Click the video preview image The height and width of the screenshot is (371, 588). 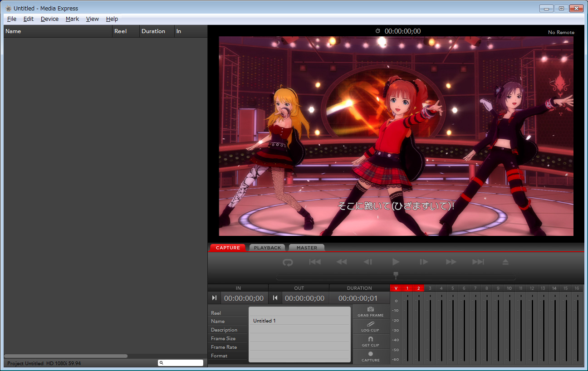396,136
